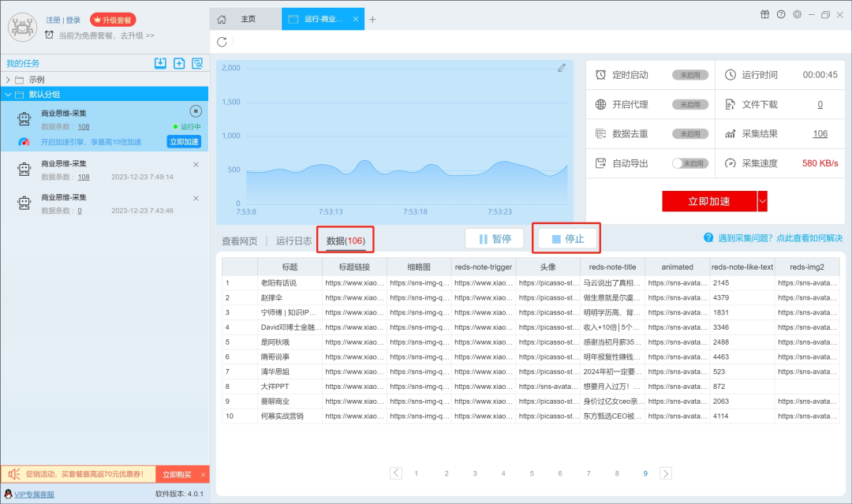This screenshot has width=852, height=504.
Task: Close the promo banner
Action: click(x=204, y=475)
